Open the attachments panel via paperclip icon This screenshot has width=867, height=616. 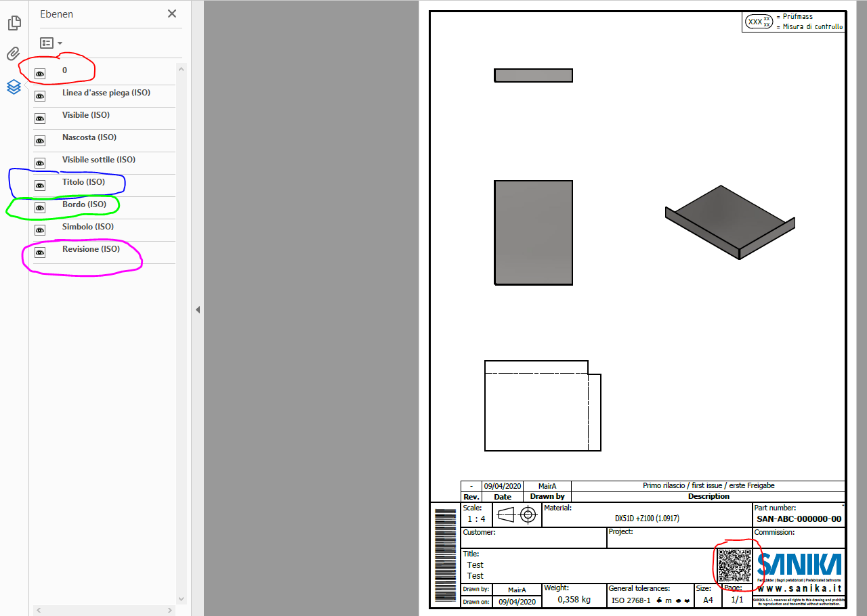[x=12, y=53]
